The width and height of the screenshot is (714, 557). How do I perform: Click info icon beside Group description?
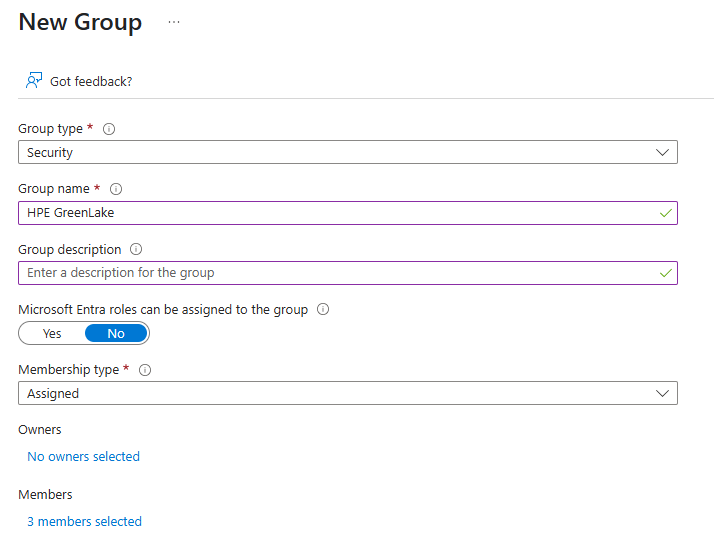click(x=136, y=249)
